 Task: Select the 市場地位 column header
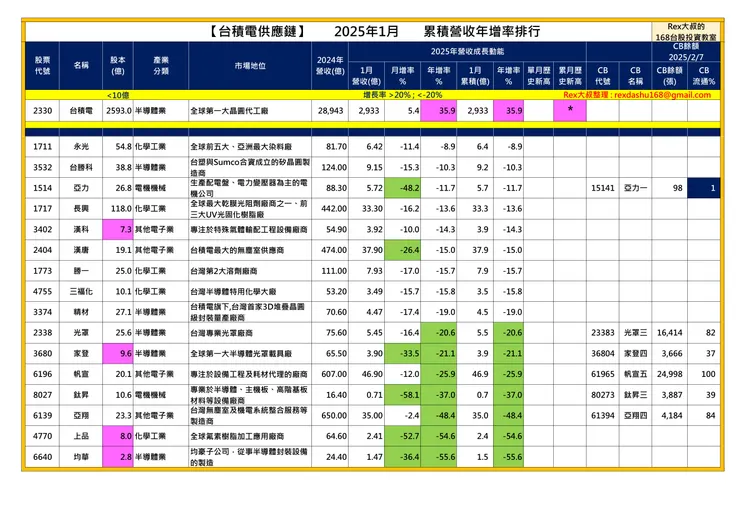coord(250,66)
